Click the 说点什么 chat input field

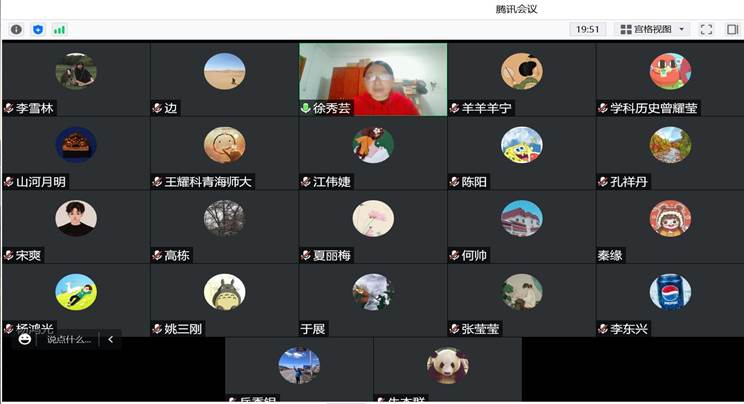coord(68,339)
